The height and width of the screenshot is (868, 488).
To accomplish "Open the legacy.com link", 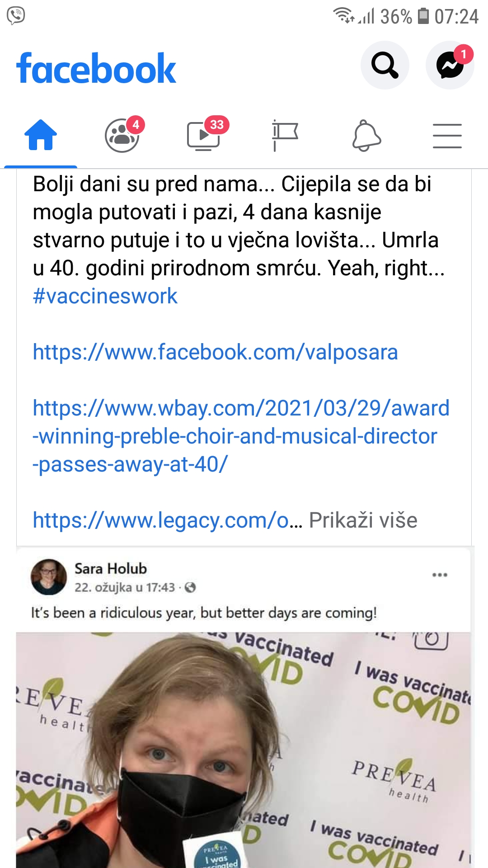I will pos(167,520).
